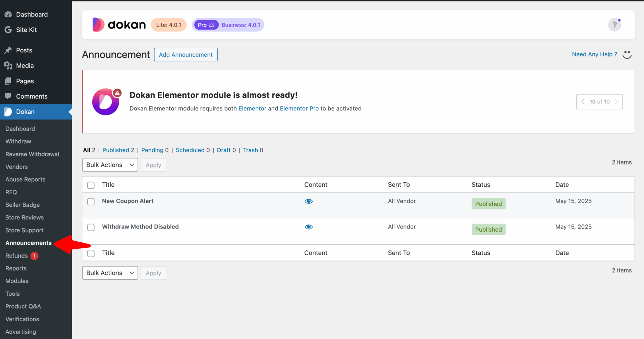The image size is (644, 339).
Task: Click the Site Kit Google icon
Action: coord(8,30)
